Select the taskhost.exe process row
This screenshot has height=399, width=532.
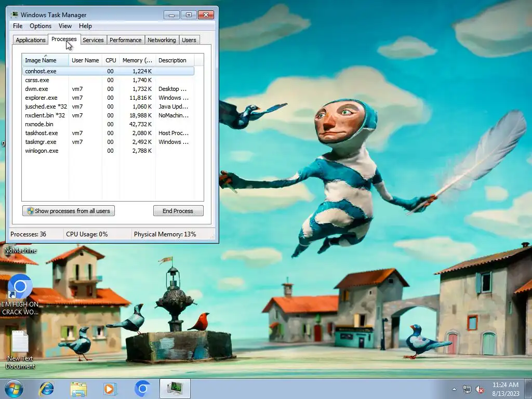[108, 133]
